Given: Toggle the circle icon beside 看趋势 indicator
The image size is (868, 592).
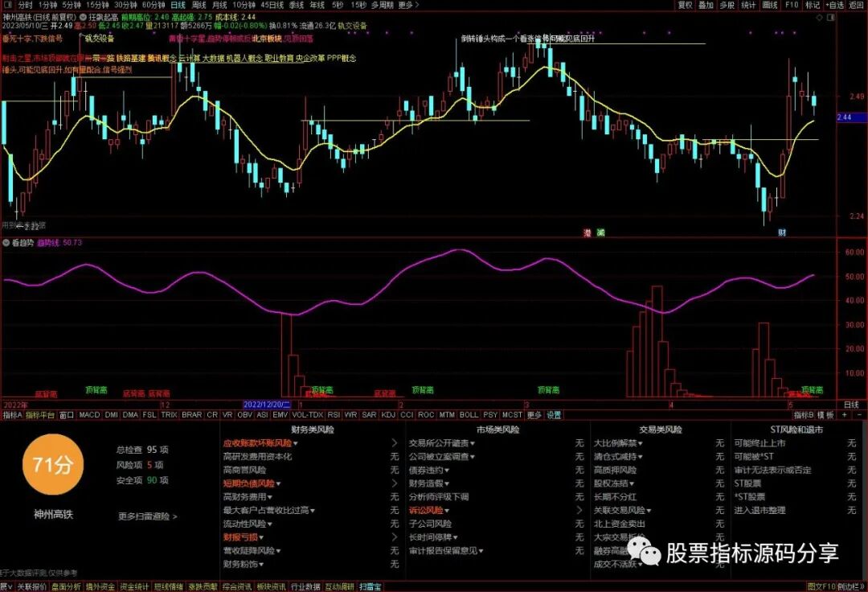Looking at the screenshot, I should (6, 243).
